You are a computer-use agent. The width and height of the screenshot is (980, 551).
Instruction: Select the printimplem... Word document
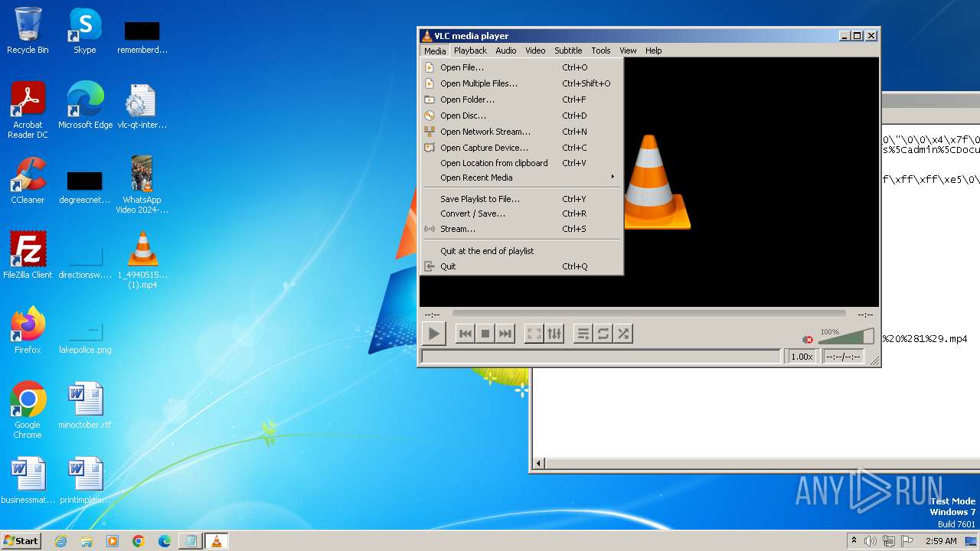tap(85, 481)
